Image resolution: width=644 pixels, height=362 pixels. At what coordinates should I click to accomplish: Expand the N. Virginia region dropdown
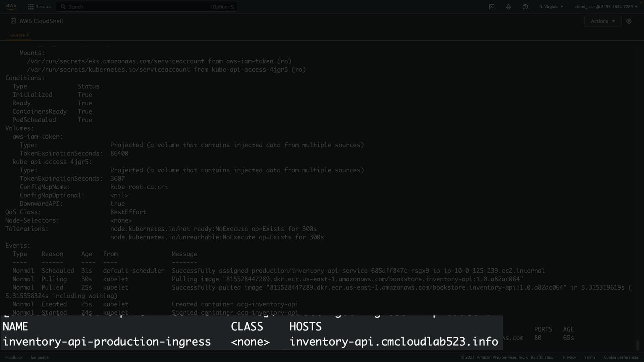click(x=551, y=7)
